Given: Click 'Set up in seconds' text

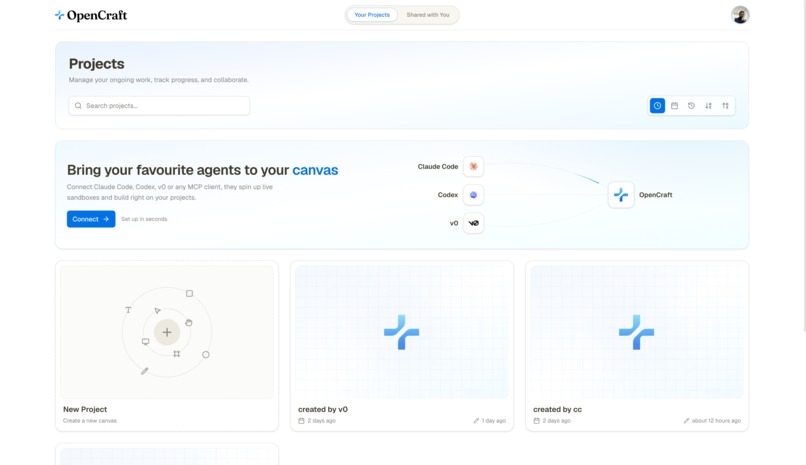Looking at the screenshot, I should pos(144,219).
